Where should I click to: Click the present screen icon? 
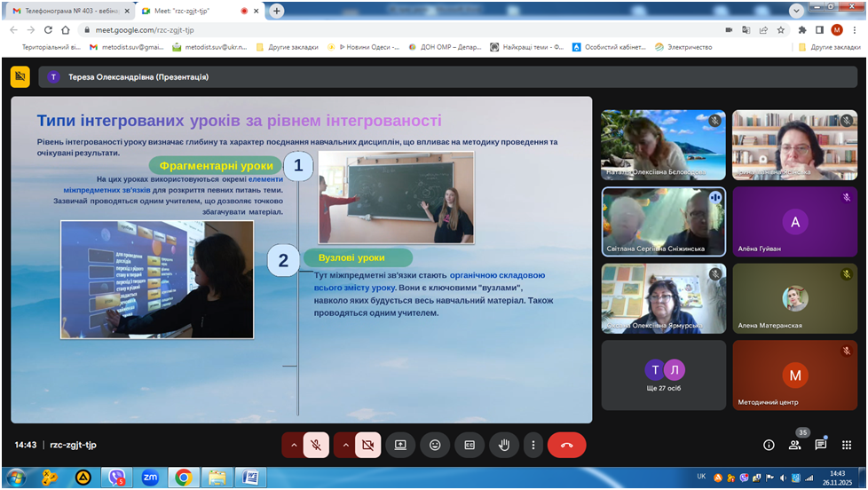tap(400, 445)
